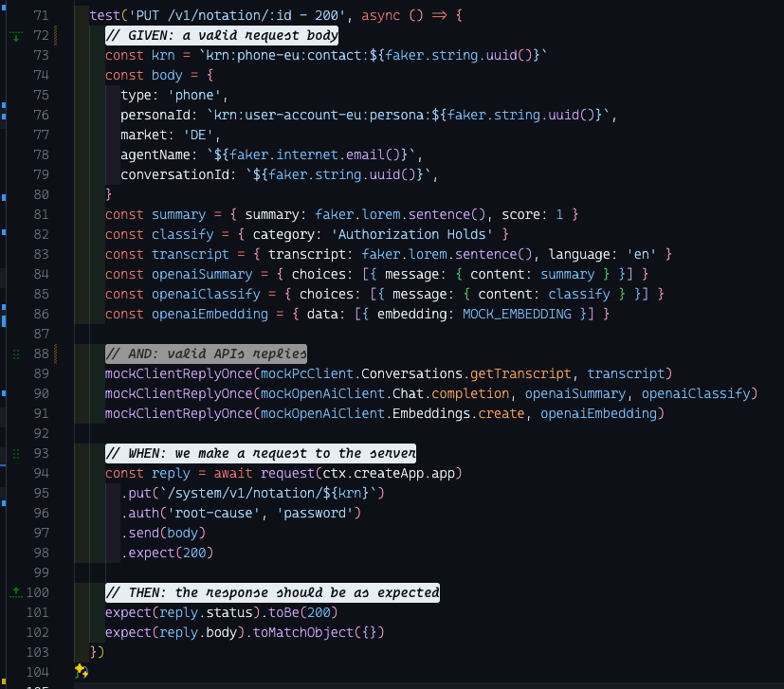Click the yellow modified-line mark next to line 72
Screen dimensions: 784x689
click(x=54, y=34)
